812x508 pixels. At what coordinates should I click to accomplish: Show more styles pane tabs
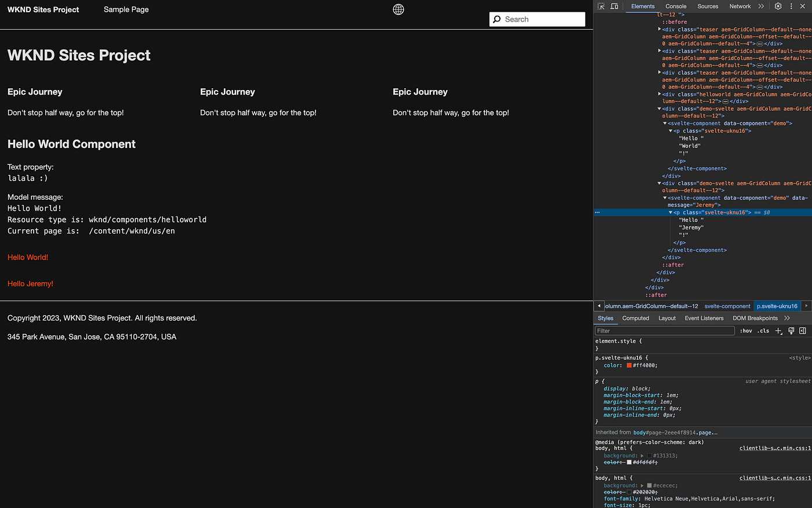coord(787,318)
